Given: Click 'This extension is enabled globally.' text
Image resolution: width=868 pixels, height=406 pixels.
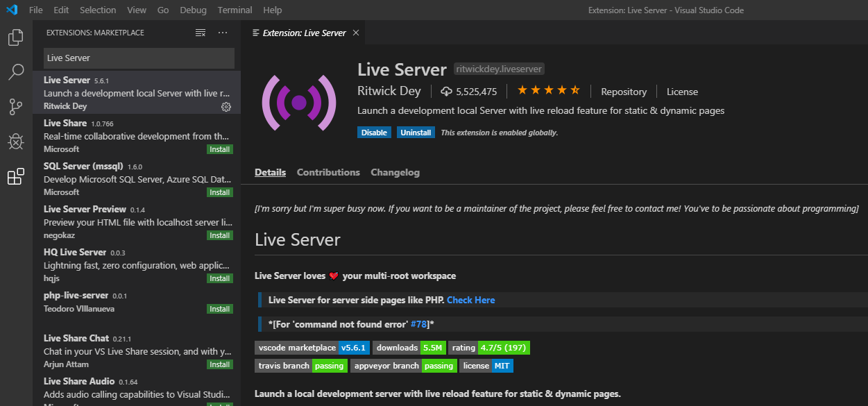Looking at the screenshot, I should tap(500, 133).
